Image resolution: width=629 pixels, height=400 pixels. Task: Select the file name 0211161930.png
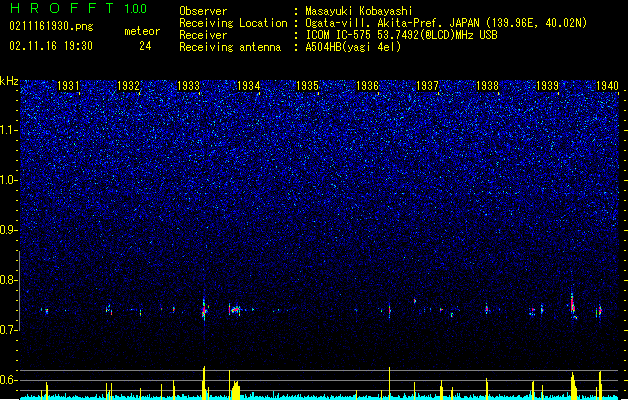(51, 26)
